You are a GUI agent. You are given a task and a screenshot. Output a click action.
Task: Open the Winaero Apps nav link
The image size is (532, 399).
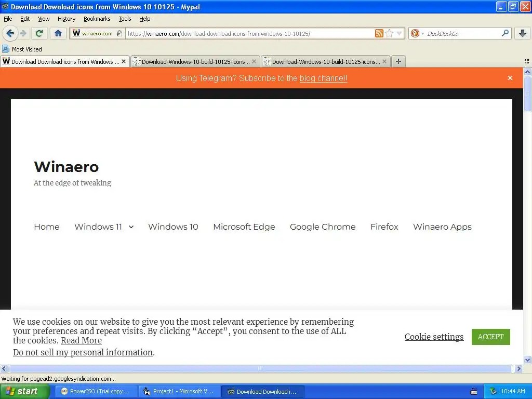(x=443, y=227)
